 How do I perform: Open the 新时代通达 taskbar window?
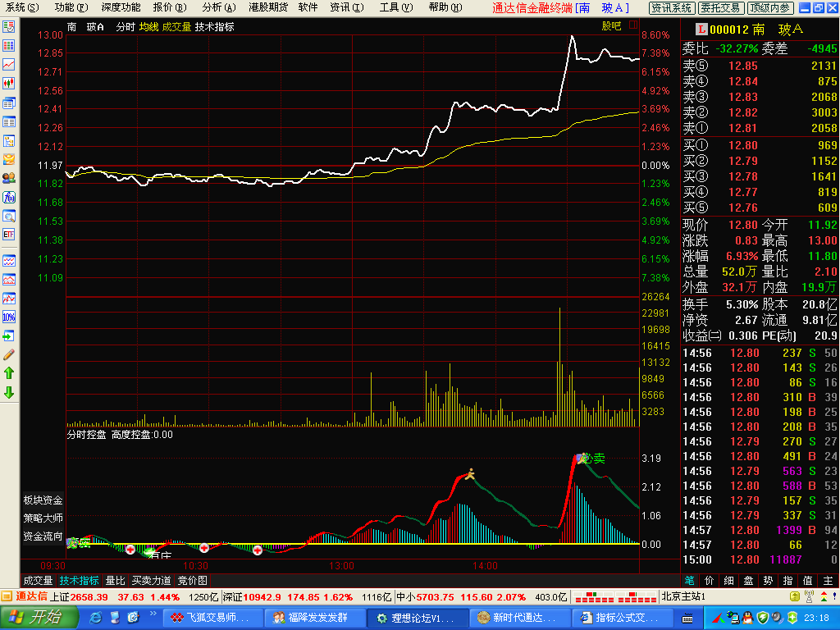[x=520, y=618]
